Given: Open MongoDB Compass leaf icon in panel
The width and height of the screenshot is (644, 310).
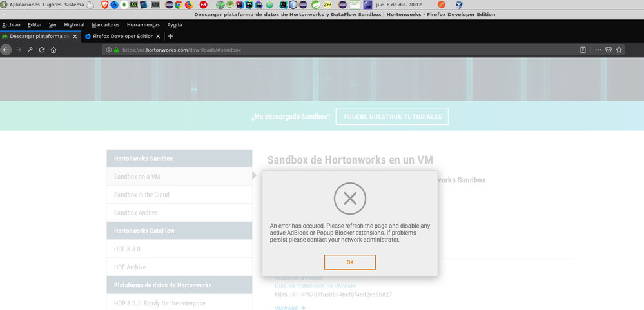Looking at the screenshot, I should tap(124, 5).
